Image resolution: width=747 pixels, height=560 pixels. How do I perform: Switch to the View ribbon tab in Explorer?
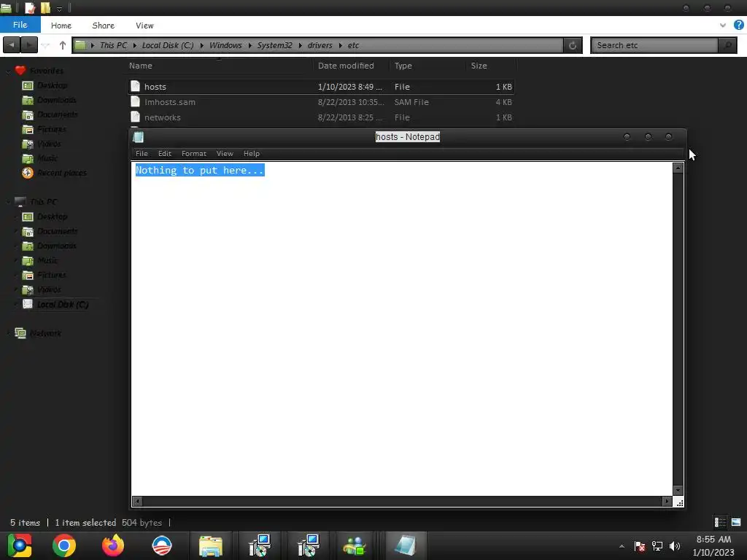(x=144, y=26)
